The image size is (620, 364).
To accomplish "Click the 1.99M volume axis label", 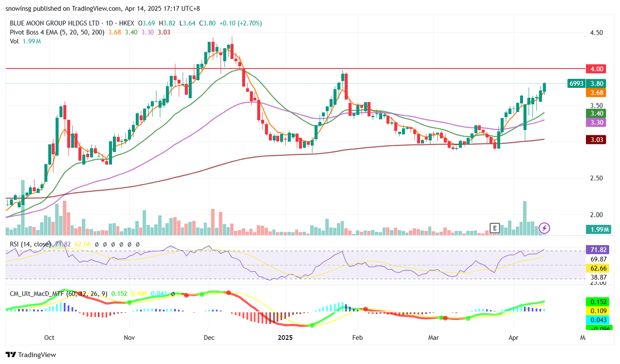I will 599,229.
